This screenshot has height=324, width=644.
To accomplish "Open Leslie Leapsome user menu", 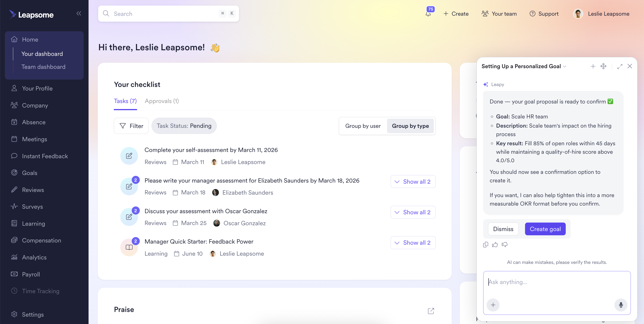I will (601, 14).
